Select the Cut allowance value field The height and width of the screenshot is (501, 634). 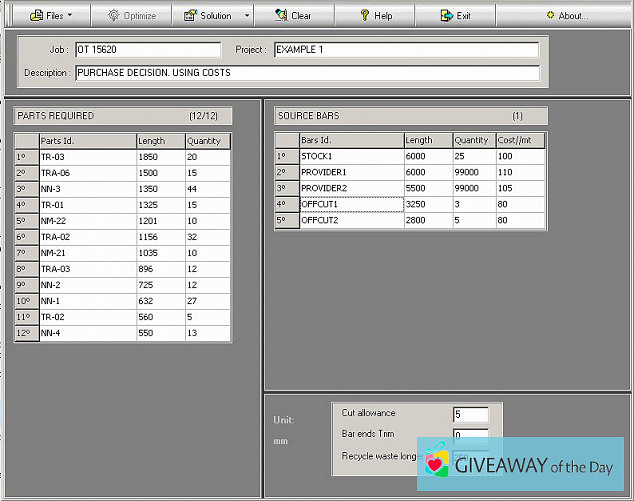point(470,414)
